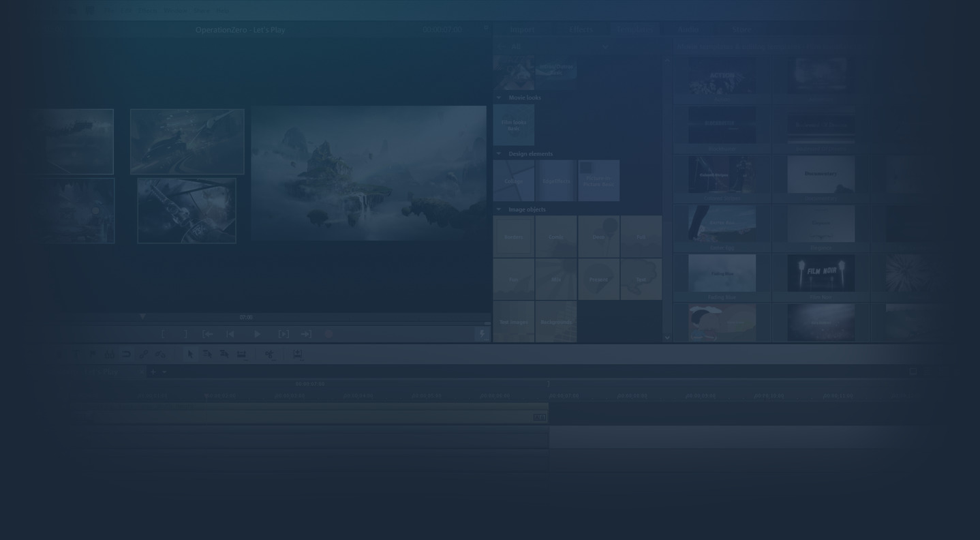Switch to the Effects tab in media pool
This screenshot has height=540, width=980.
point(581,29)
